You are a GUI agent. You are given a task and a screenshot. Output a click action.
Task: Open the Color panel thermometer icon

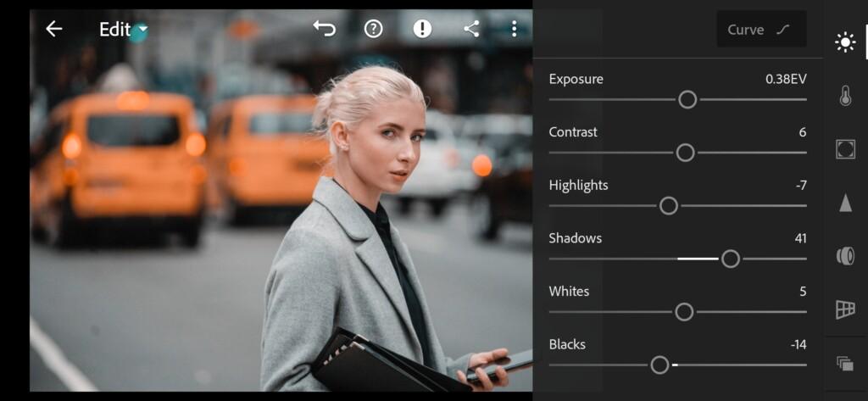(x=845, y=96)
